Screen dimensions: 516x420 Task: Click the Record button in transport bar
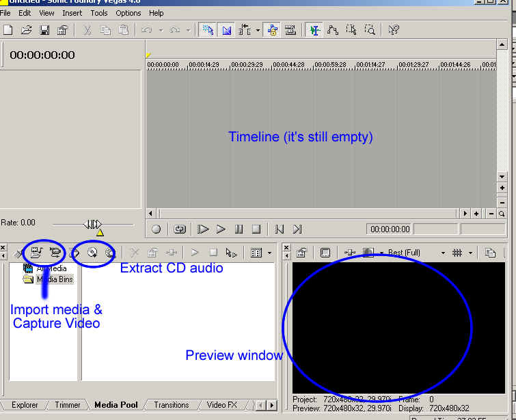[157, 229]
